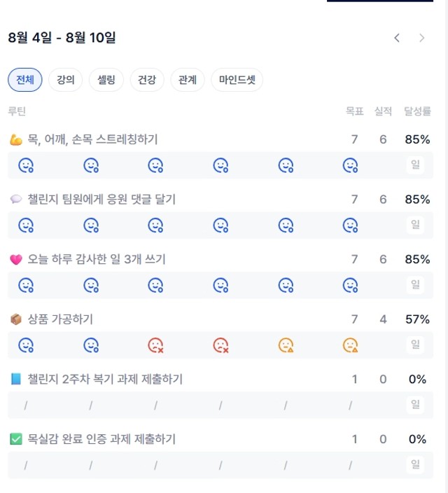Go to next week with right chevron

[x=422, y=38]
